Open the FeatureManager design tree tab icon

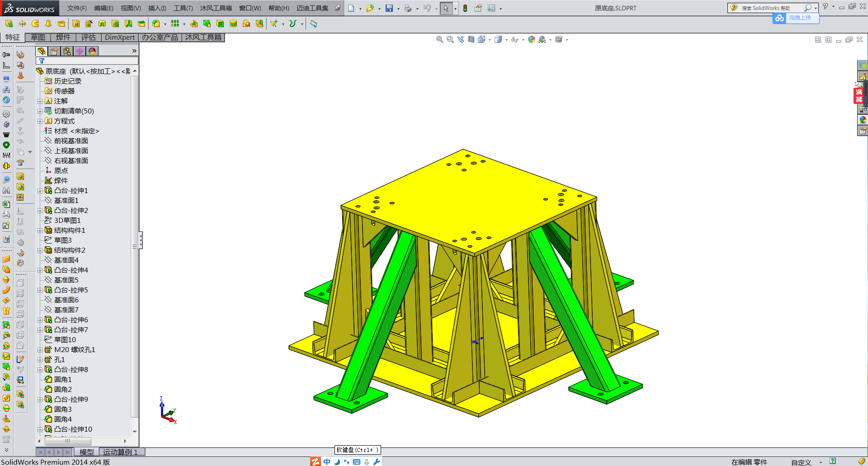[x=42, y=51]
